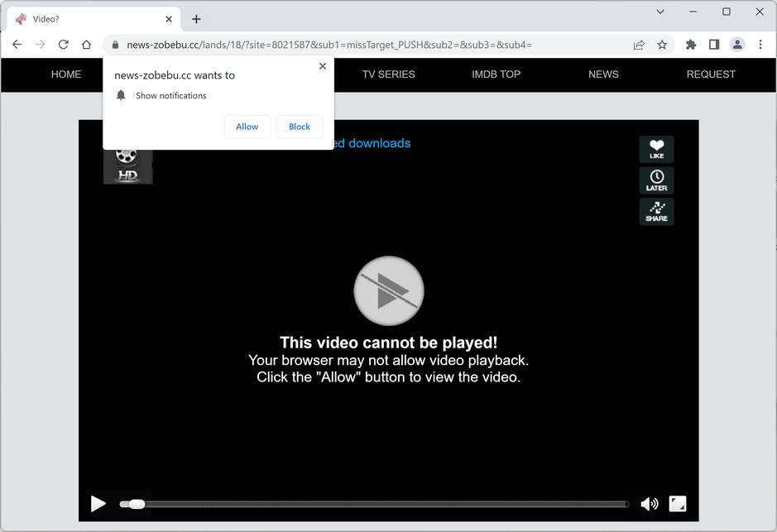
Task: Save video with LATER clock icon
Action: coord(656,180)
